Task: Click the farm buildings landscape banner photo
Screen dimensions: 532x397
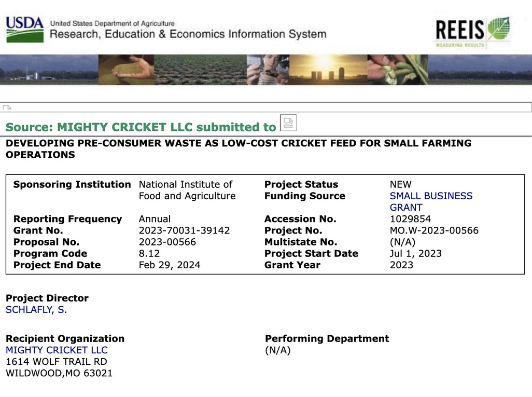Action: (x=49, y=69)
